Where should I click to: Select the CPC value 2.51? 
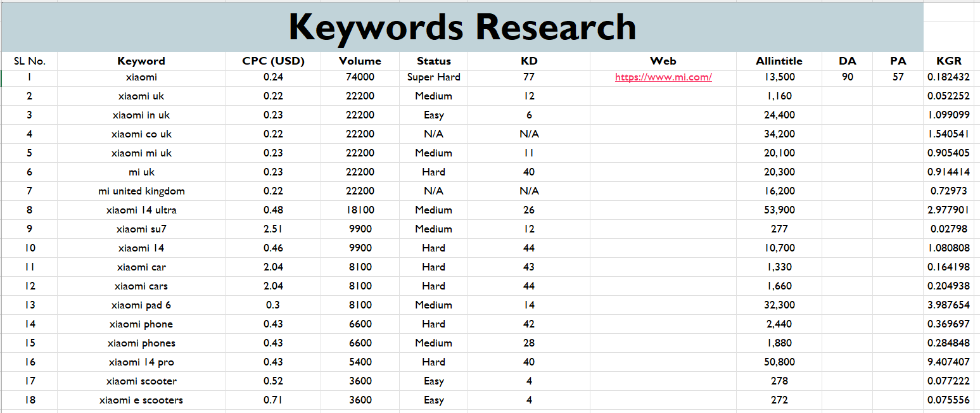(273, 229)
